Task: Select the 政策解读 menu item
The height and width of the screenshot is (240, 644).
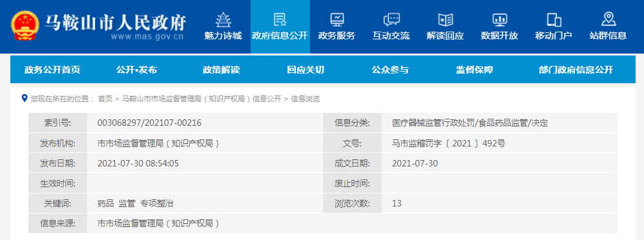Action: [221, 70]
